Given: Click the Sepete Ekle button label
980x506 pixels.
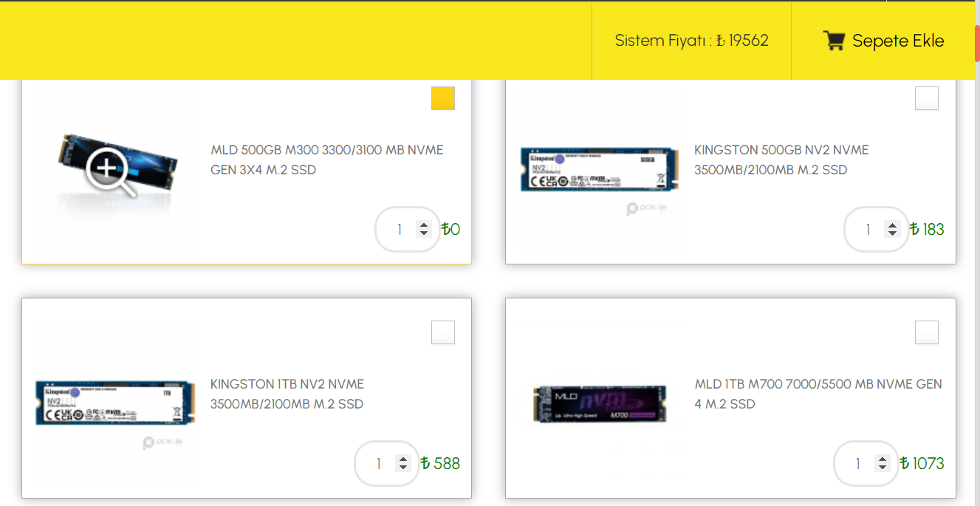Looking at the screenshot, I should click(x=898, y=41).
